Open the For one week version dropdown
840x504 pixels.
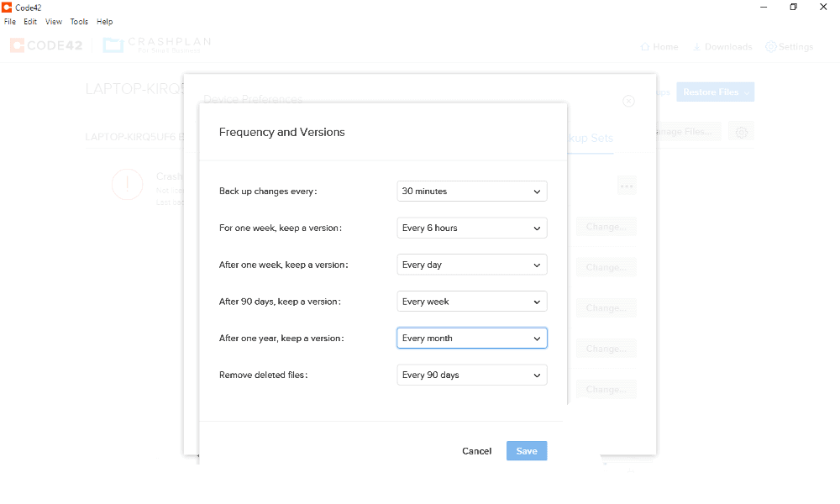(x=471, y=228)
